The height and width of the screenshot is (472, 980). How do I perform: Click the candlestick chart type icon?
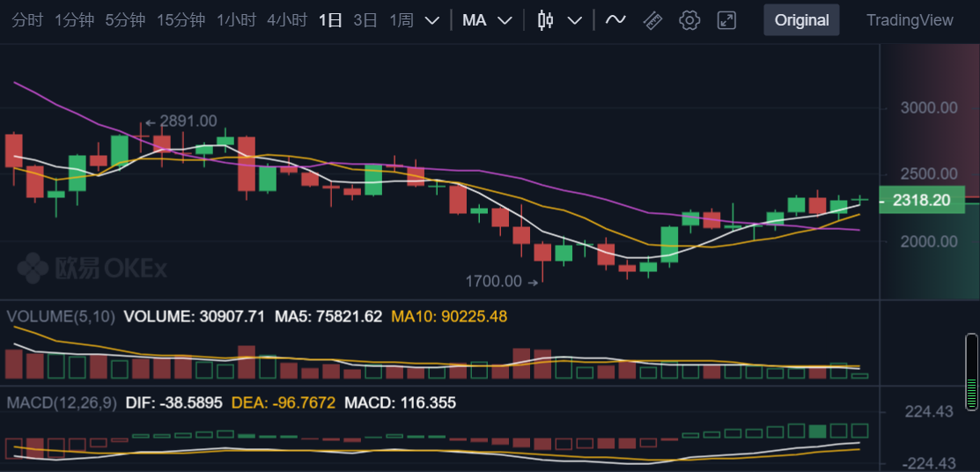click(x=546, y=20)
